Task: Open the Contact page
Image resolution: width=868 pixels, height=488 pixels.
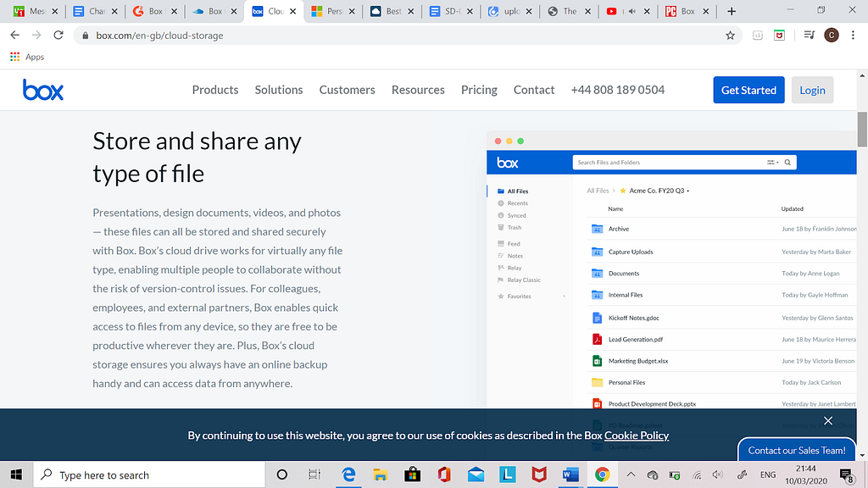Action: coord(534,90)
